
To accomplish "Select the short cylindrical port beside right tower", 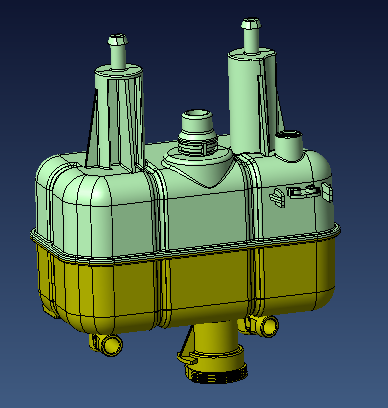I will (x=289, y=145).
